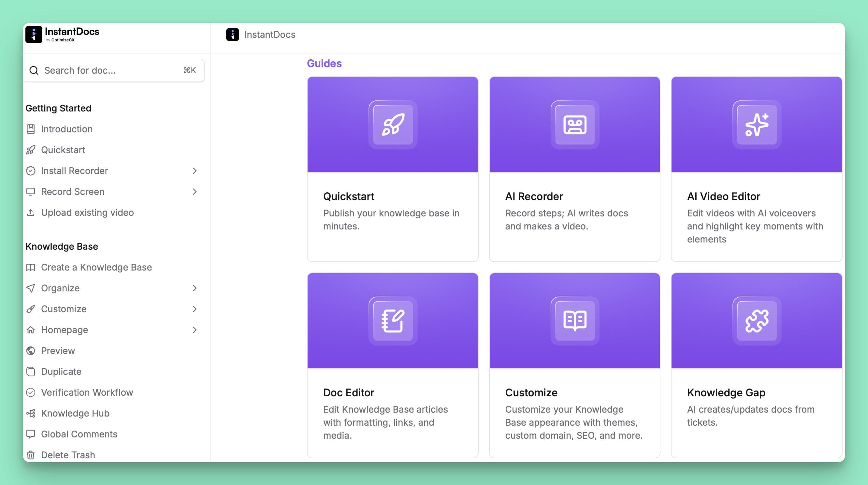Click the globe icon next to Preview
Screen dimensions: 868x485
pos(31,350)
